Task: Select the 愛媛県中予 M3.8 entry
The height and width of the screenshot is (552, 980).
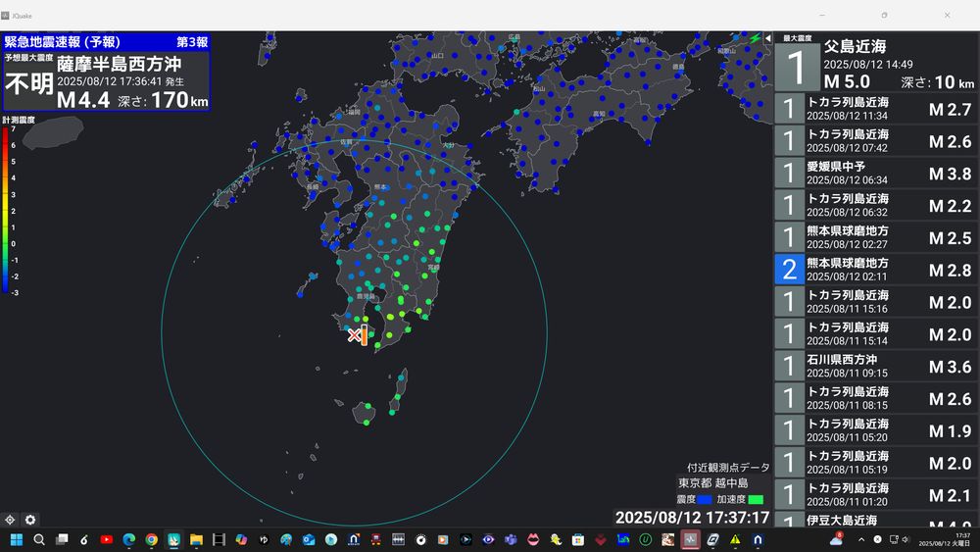Action: [x=876, y=173]
